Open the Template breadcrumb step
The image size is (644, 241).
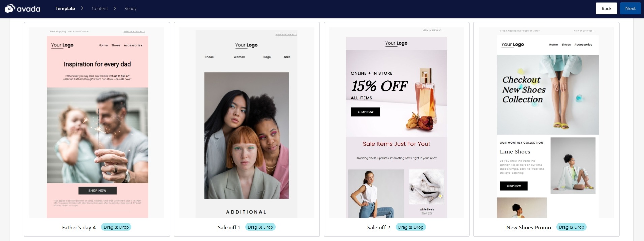pos(65,8)
